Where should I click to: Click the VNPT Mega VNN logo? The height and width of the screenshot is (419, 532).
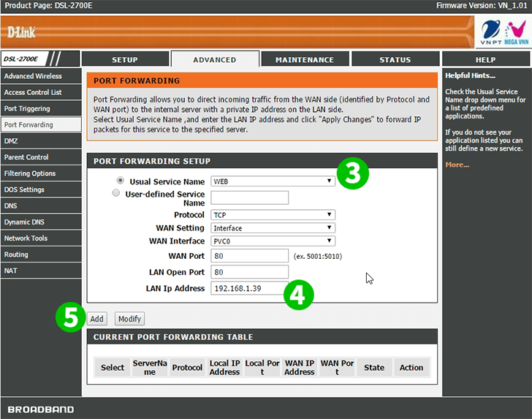click(x=503, y=33)
